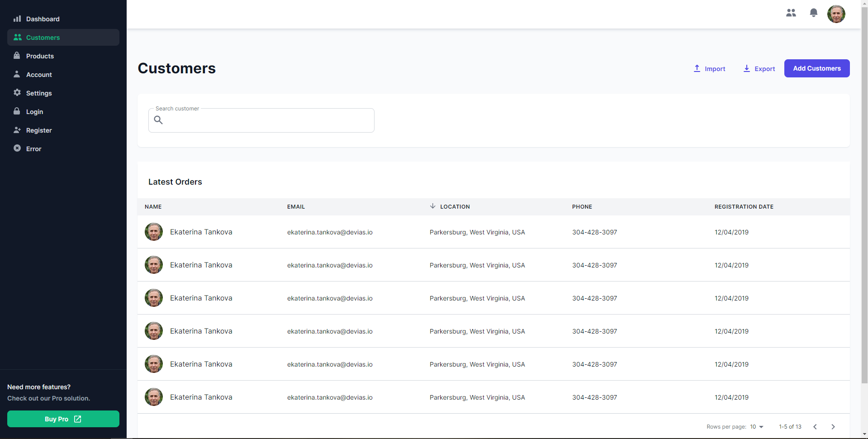Click the Export link

pyautogui.click(x=759, y=68)
